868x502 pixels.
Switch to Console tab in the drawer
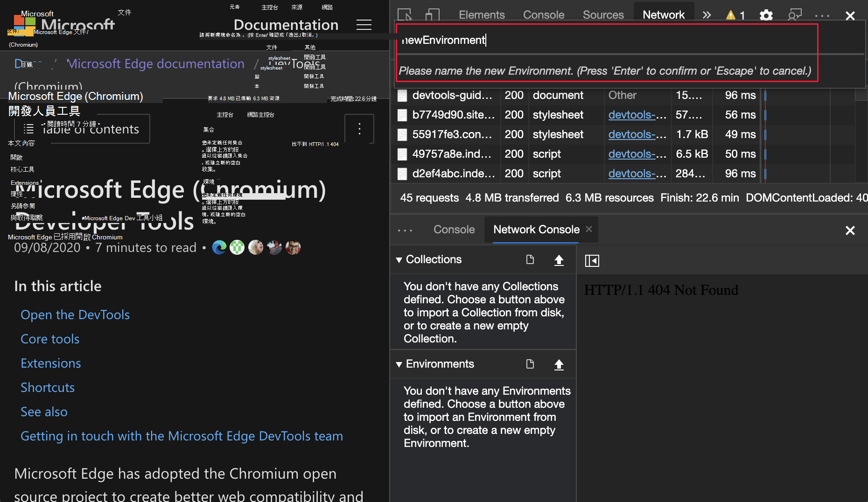click(x=454, y=230)
